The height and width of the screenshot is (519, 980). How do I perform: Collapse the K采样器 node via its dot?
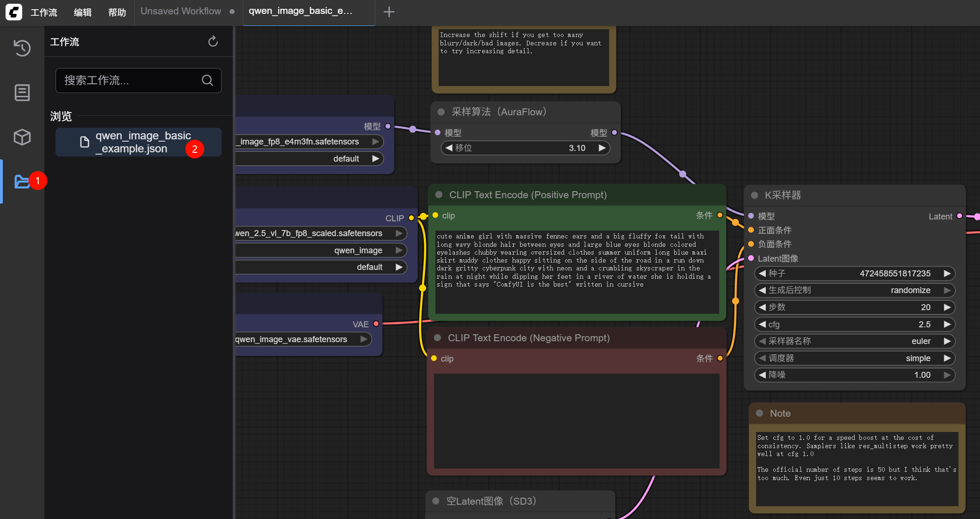click(x=755, y=195)
